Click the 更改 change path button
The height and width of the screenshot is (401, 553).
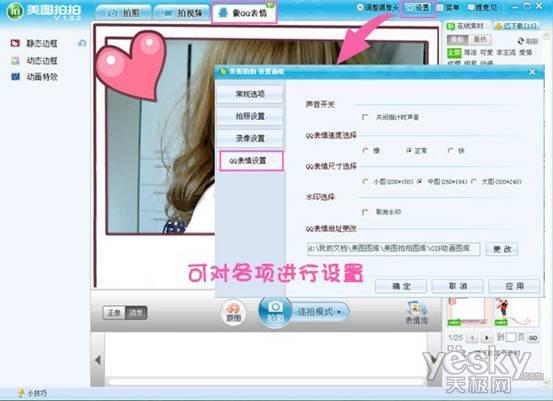(x=502, y=249)
